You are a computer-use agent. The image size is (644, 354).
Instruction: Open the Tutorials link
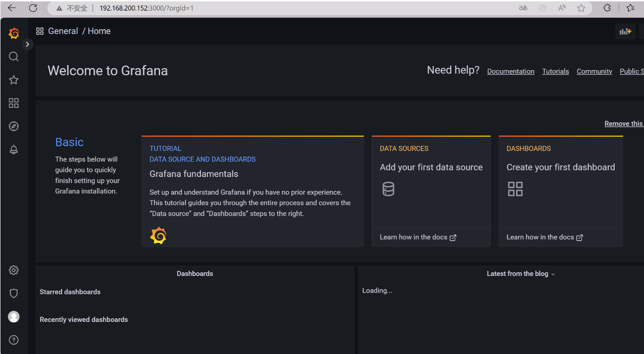point(555,71)
